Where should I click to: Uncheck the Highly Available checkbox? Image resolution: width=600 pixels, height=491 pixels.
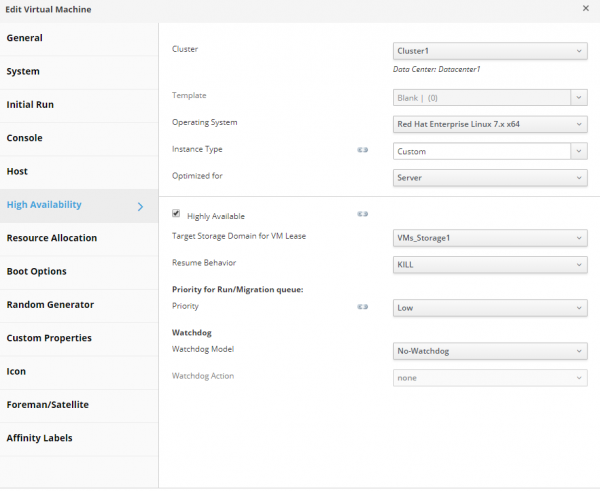coord(177,214)
